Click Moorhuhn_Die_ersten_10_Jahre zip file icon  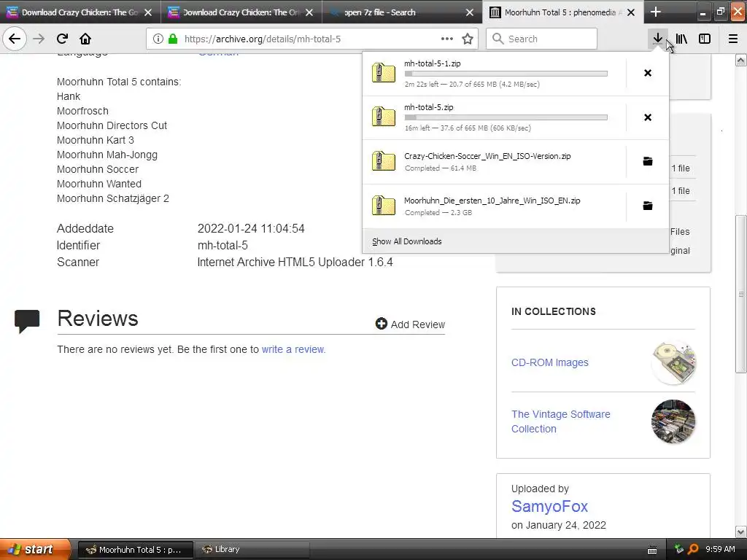coord(384,205)
